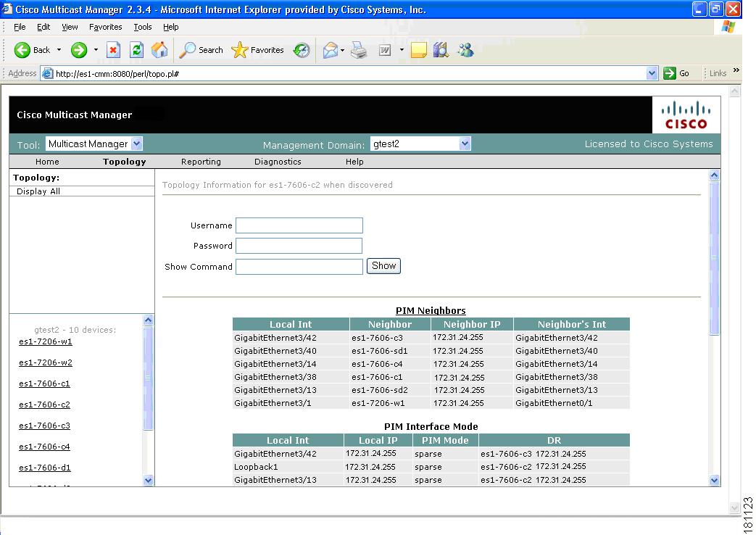The width and height of the screenshot is (756, 535).
Task: Open the Search magnifier toolbar icon
Action: (188, 50)
